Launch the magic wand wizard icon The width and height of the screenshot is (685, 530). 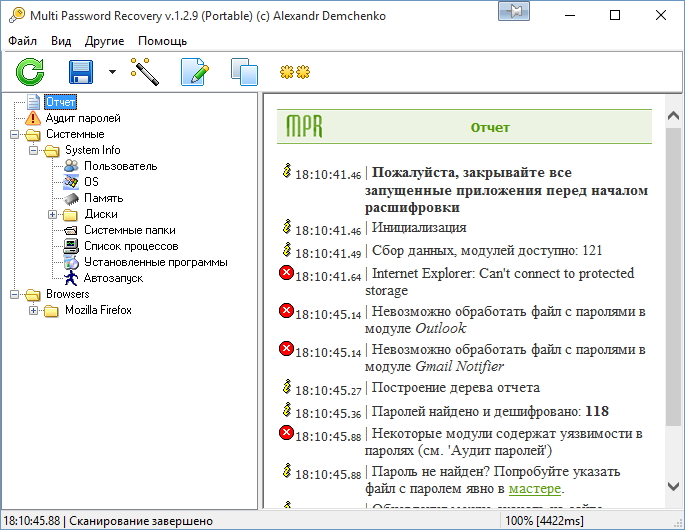point(145,72)
